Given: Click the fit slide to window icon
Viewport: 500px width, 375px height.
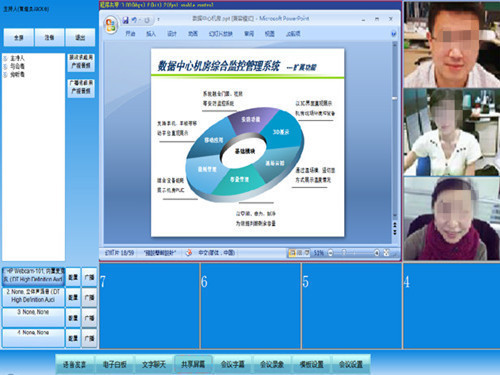Looking at the screenshot, I should 386,253.
